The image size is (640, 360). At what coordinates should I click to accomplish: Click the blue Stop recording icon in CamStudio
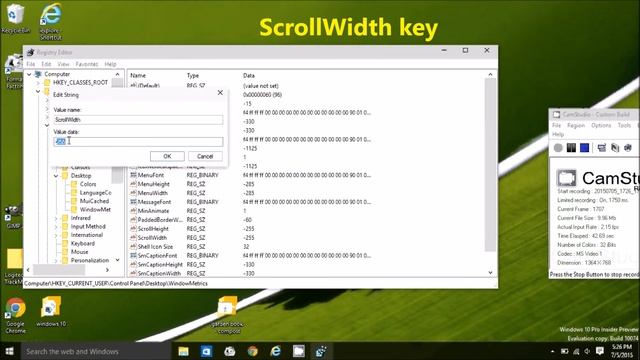click(584, 148)
